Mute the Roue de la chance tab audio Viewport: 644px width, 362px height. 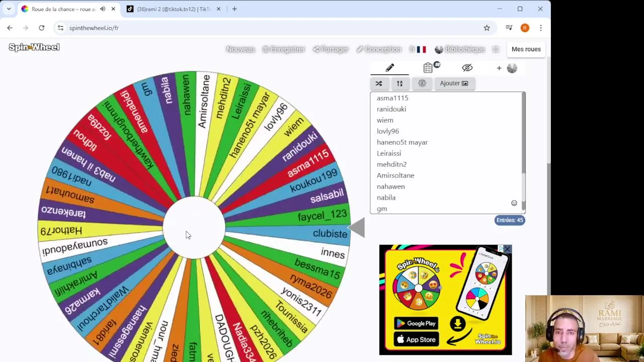coord(103,9)
